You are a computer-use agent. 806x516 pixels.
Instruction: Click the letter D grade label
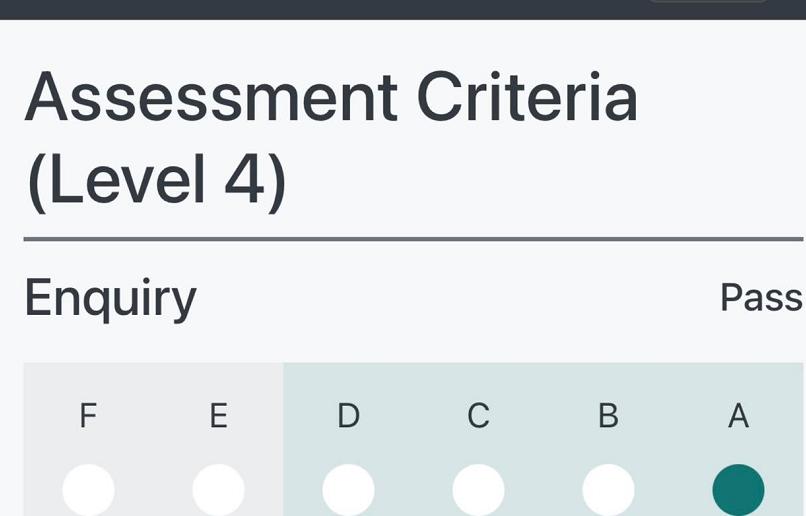pyautogui.click(x=348, y=415)
